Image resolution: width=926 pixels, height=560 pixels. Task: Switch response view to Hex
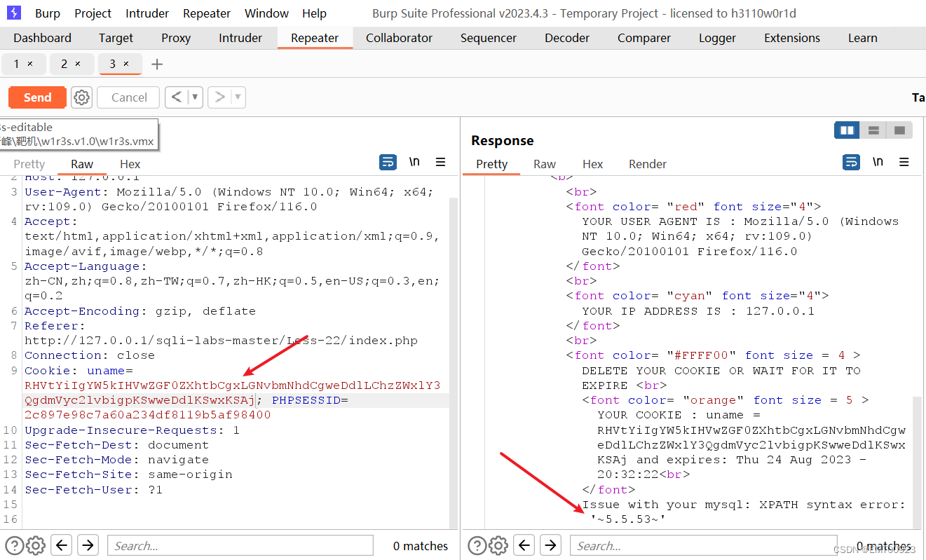[592, 163]
